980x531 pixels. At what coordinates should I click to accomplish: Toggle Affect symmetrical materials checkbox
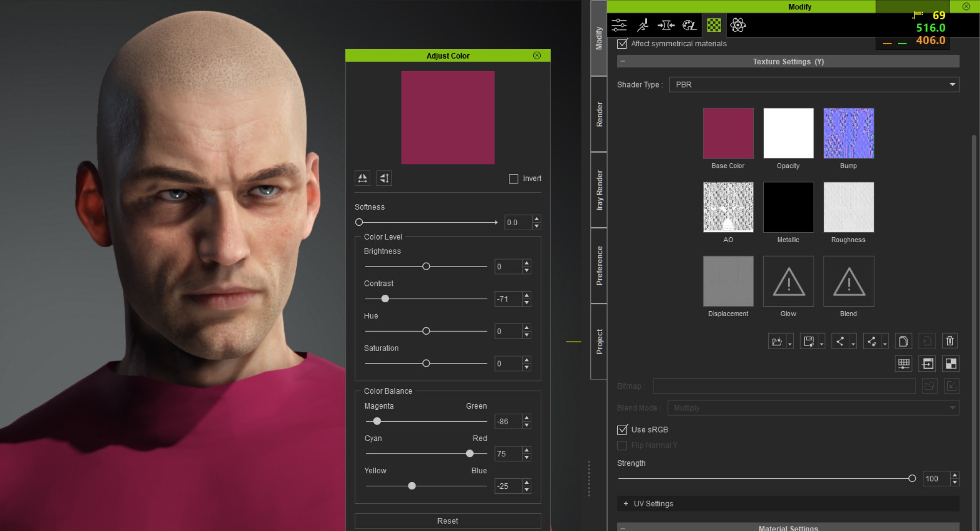click(x=622, y=44)
